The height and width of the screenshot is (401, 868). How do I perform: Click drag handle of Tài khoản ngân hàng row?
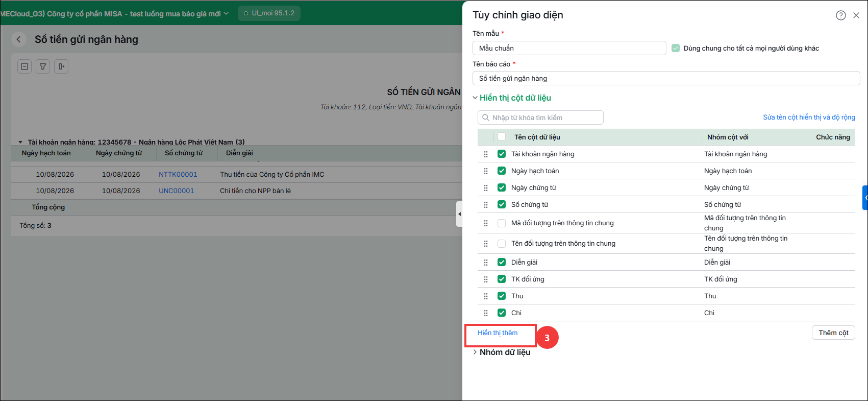pos(486,154)
